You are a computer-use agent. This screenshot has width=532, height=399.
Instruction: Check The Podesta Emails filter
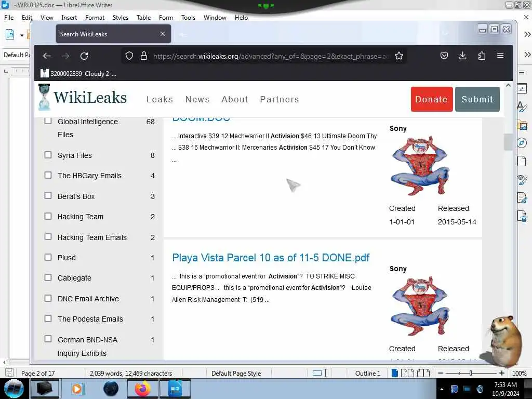(48, 318)
